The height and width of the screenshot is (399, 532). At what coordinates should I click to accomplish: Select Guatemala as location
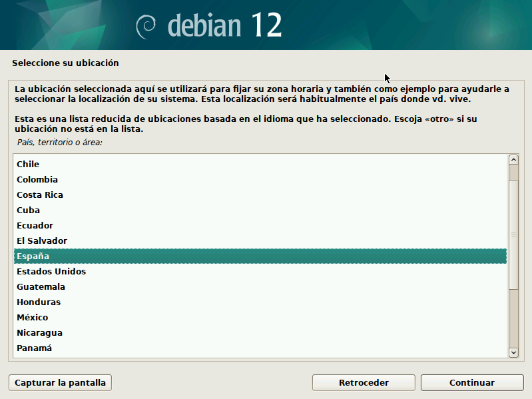click(41, 287)
